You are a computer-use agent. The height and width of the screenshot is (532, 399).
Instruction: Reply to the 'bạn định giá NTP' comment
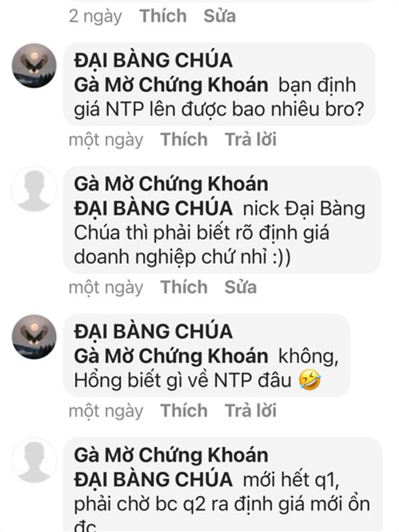click(x=251, y=140)
